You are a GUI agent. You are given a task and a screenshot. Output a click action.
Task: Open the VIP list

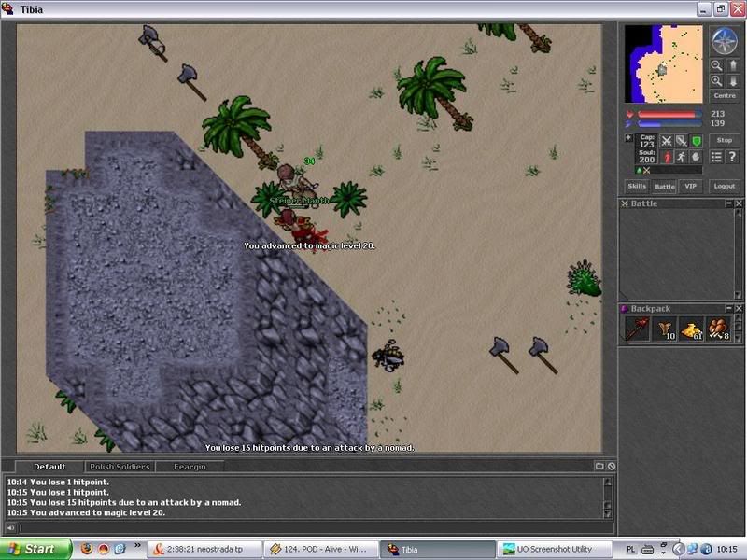(690, 186)
